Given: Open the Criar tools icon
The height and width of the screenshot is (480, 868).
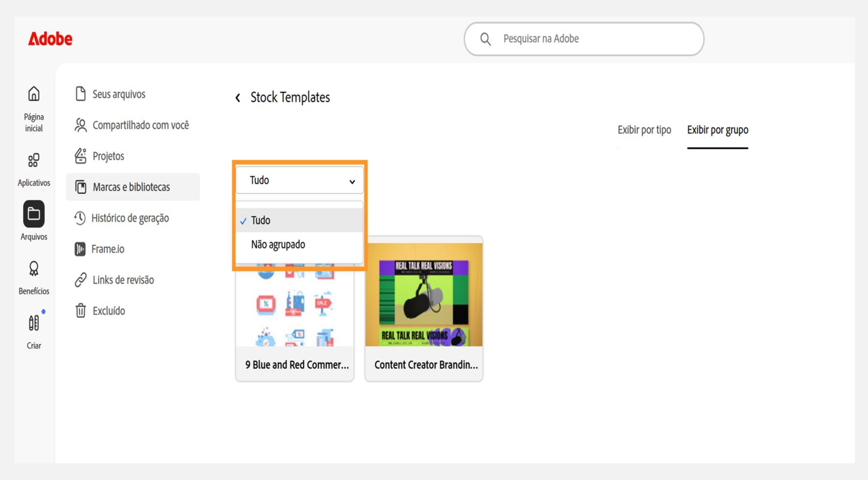Looking at the screenshot, I should [34, 323].
